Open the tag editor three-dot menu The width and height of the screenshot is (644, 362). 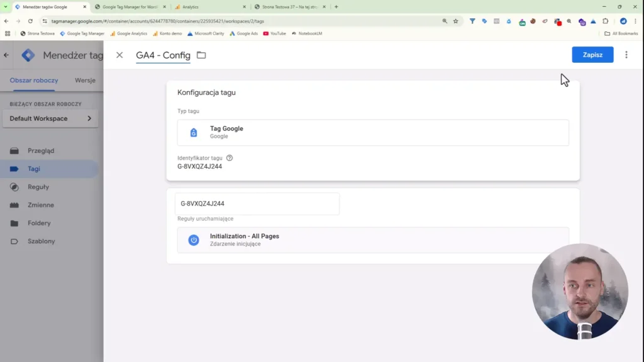(x=626, y=55)
